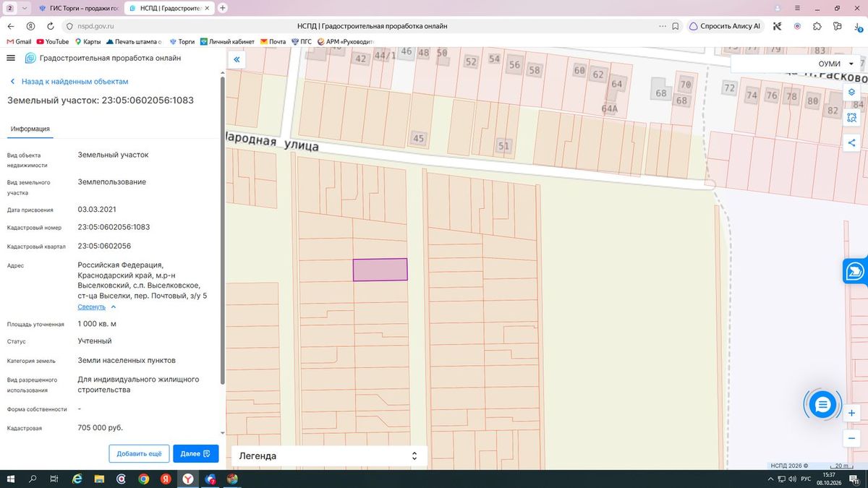Click the nspd.gov.ru address field
This screenshot has height=488, width=868.
tap(373, 26)
